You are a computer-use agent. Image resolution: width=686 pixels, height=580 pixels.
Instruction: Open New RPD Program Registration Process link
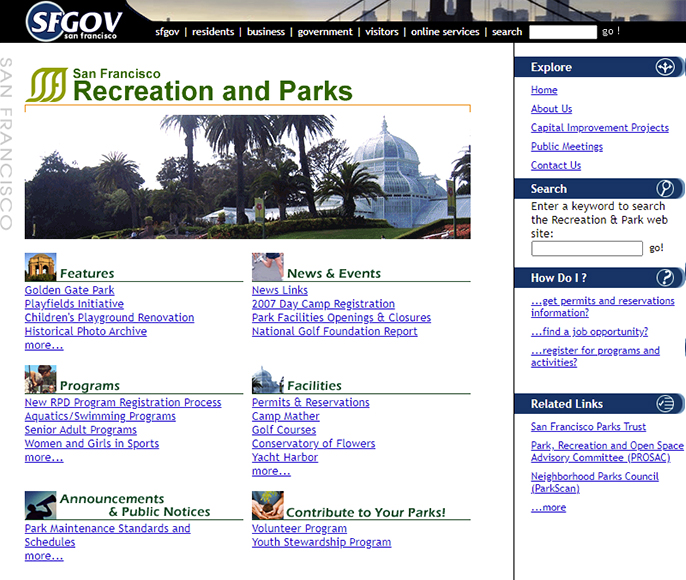point(123,402)
